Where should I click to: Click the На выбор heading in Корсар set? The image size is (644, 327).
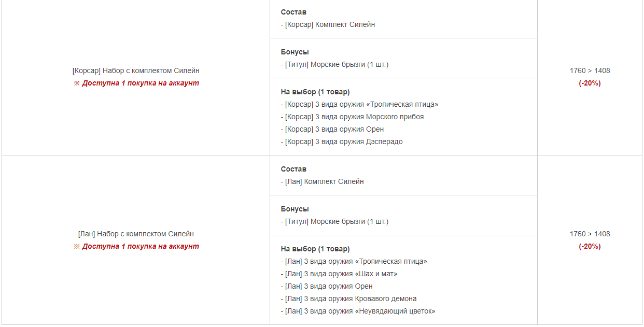pos(315,92)
